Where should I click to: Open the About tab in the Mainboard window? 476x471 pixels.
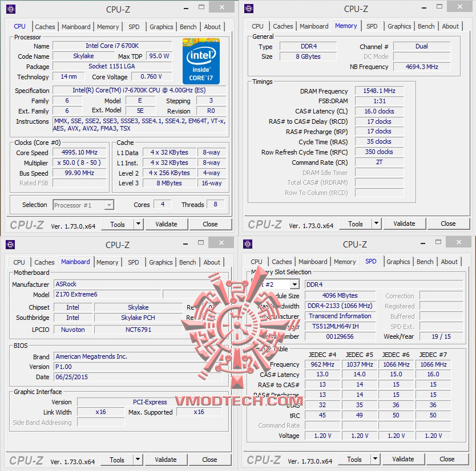[x=212, y=262]
